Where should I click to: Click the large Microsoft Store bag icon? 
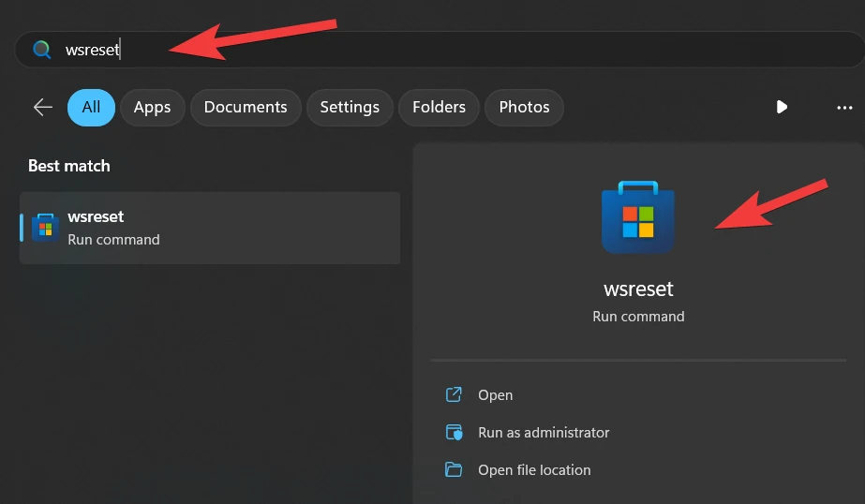coord(637,217)
